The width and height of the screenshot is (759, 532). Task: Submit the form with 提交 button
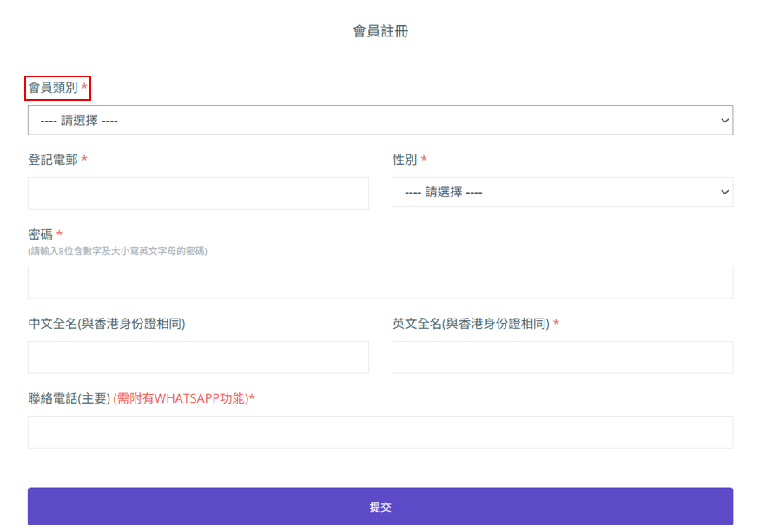coord(380,506)
